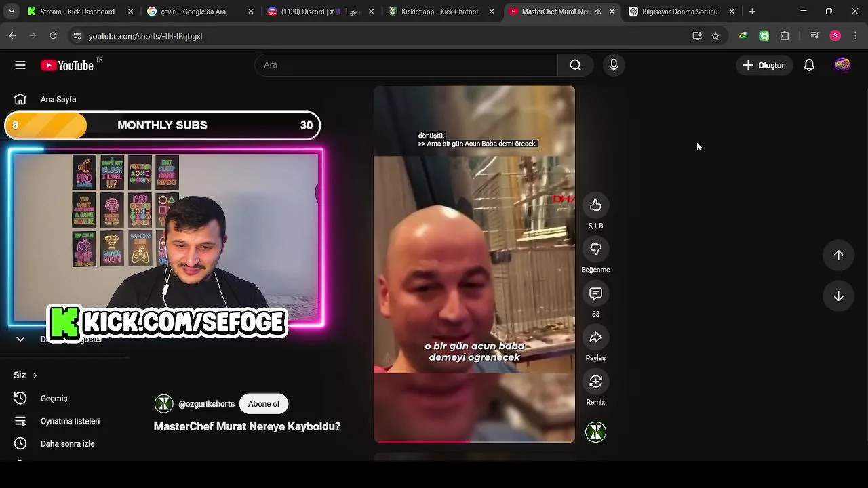Open @ozgurikshorts channel link
The width and height of the screenshot is (868, 488).
206,404
